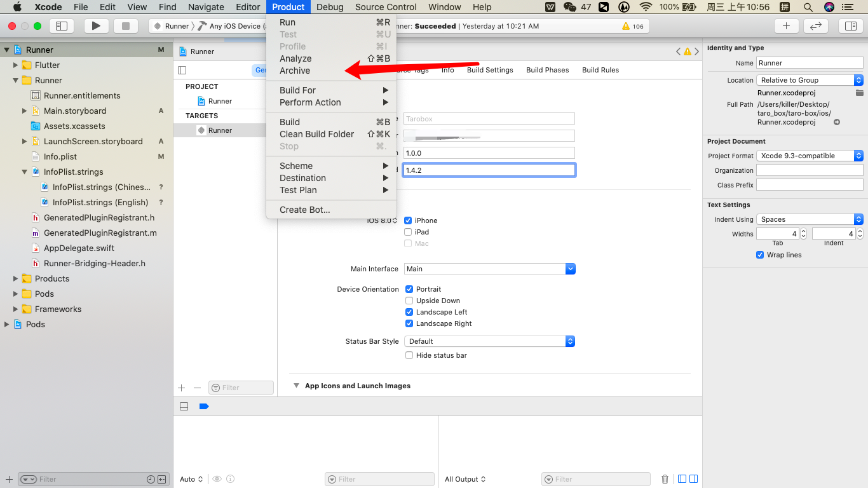Image resolution: width=868 pixels, height=488 pixels.
Task: Click the hide targets list sidebar icon
Action: coord(182,70)
